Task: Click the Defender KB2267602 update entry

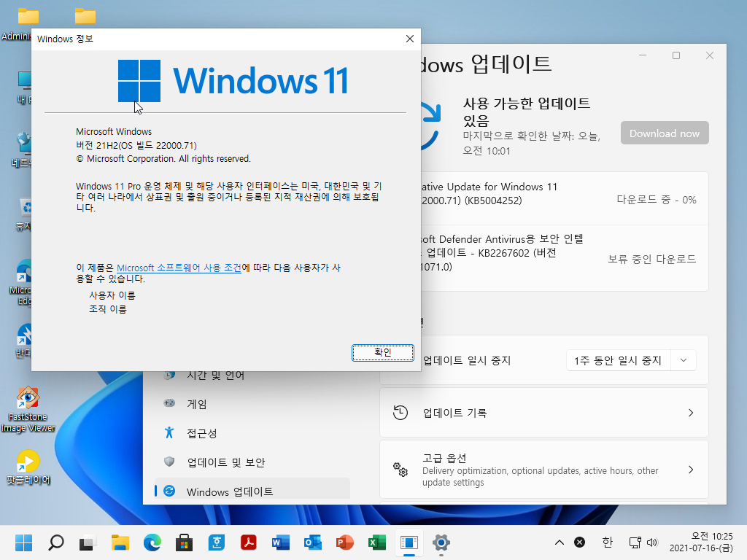Action: click(564, 257)
